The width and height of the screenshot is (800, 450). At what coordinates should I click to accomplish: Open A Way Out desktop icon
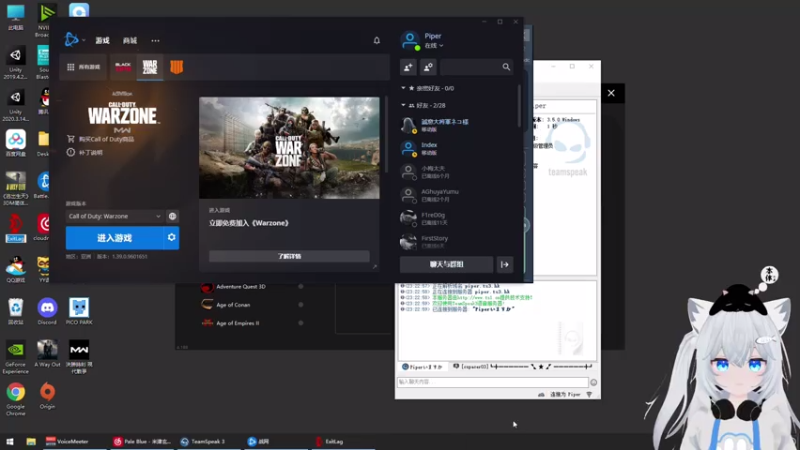coord(47,353)
